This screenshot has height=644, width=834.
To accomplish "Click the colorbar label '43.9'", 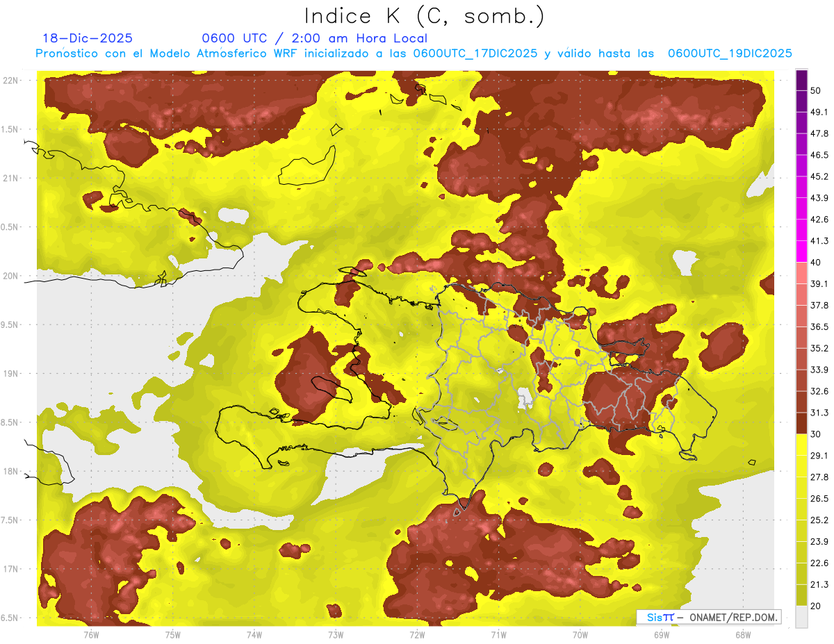I will coord(819,198).
